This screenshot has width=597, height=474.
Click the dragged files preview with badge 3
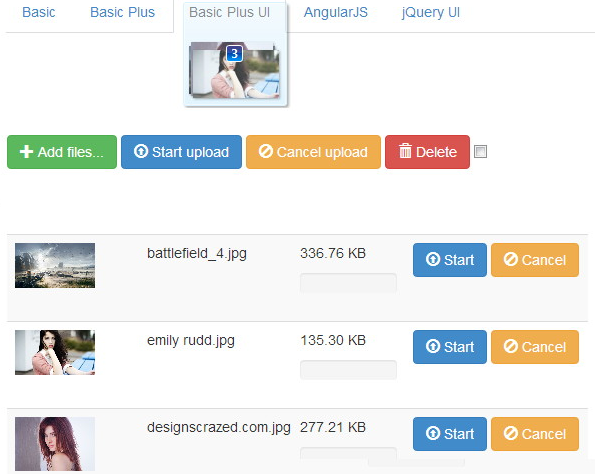coord(235,70)
